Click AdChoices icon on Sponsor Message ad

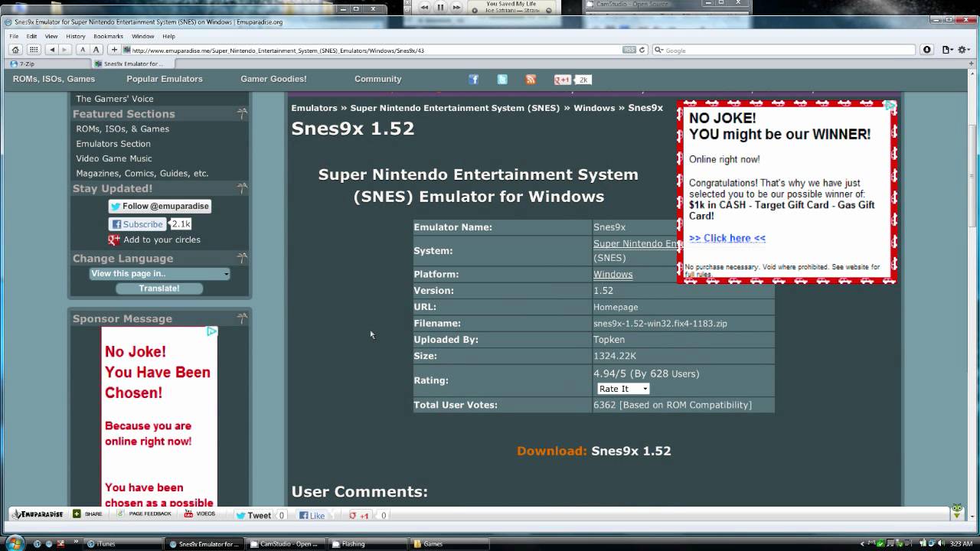tap(212, 331)
